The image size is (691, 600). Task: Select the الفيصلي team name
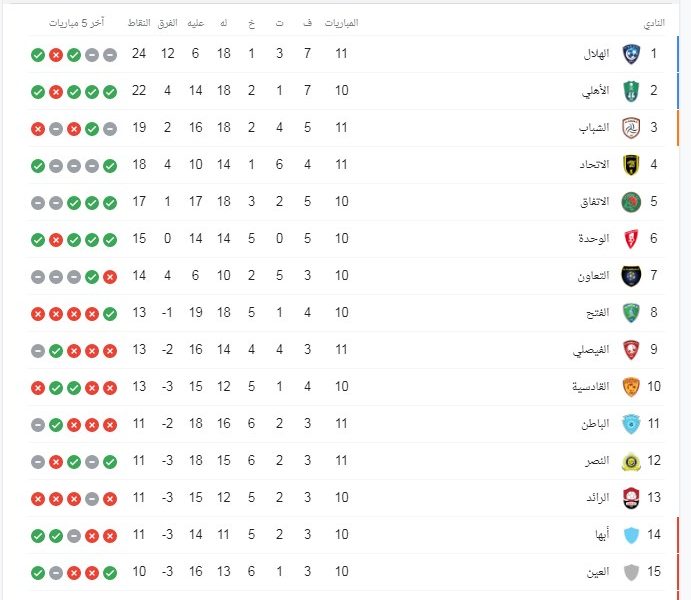591,350
